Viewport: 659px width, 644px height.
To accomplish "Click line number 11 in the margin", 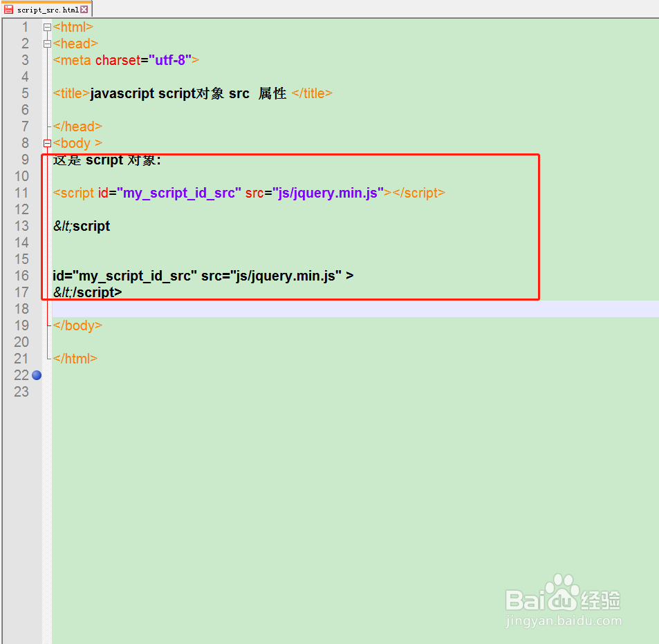I will [21, 193].
